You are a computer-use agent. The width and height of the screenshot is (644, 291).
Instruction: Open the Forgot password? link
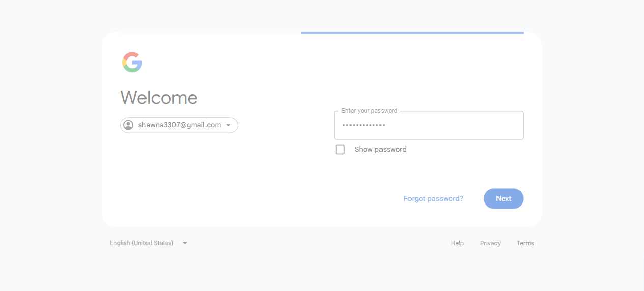(433, 199)
